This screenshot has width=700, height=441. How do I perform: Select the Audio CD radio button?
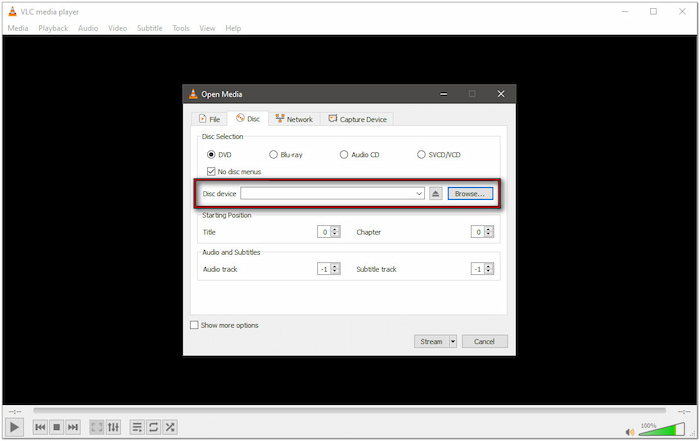coord(344,154)
